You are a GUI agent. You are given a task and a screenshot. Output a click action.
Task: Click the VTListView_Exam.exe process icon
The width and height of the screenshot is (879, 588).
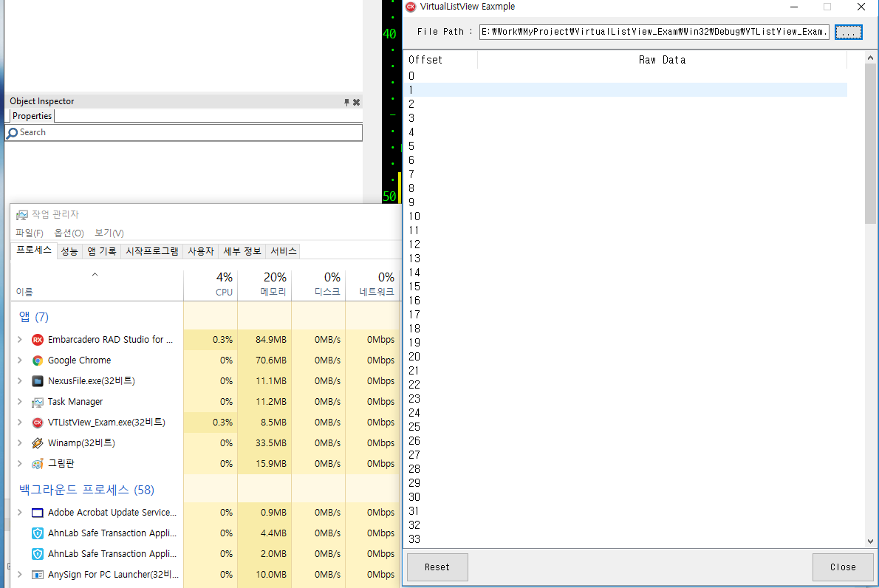(x=38, y=423)
